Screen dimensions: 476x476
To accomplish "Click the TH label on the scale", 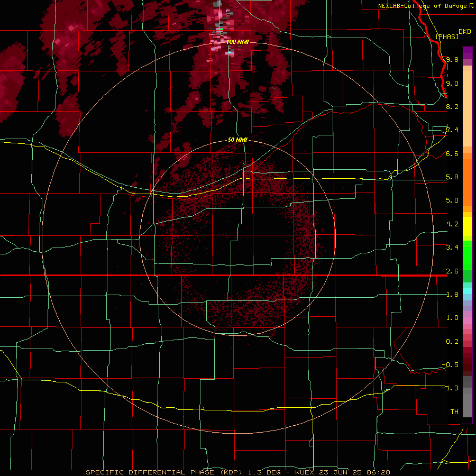I will coord(454,411).
